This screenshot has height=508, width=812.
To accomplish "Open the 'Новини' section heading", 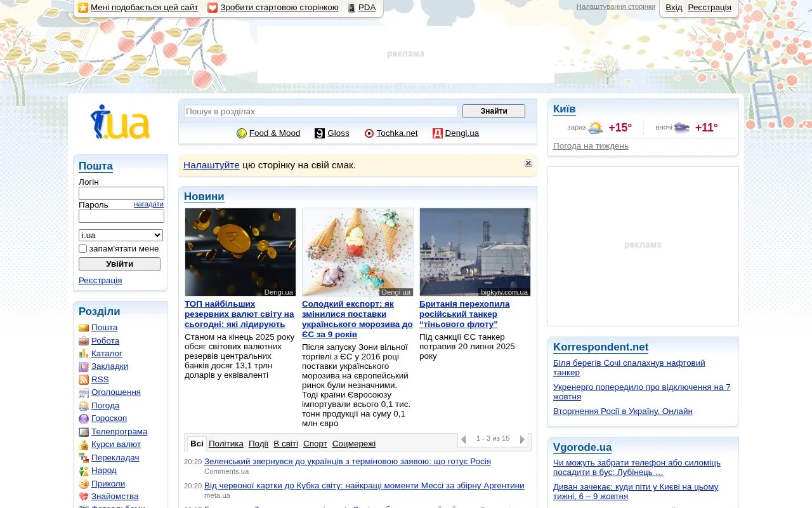I will coord(204,197).
